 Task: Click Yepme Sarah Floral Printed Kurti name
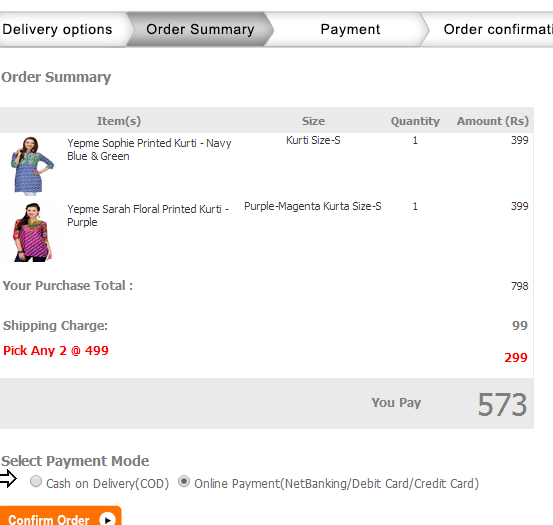(x=148, y=215)
